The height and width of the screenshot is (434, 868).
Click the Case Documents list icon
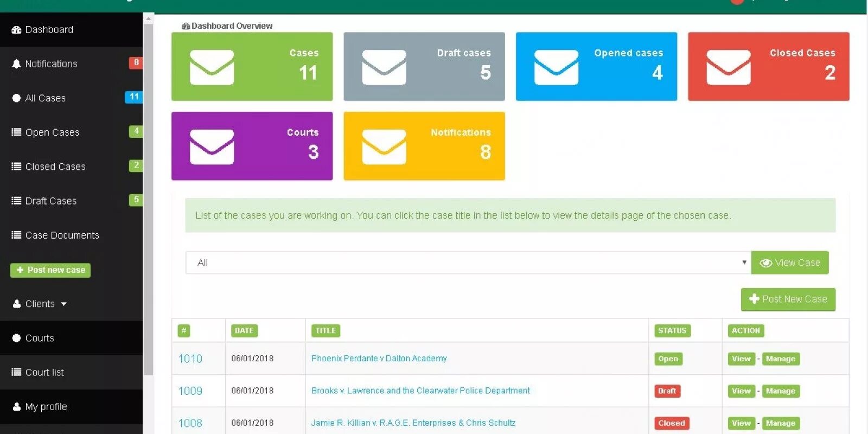(x=16, y=235)
